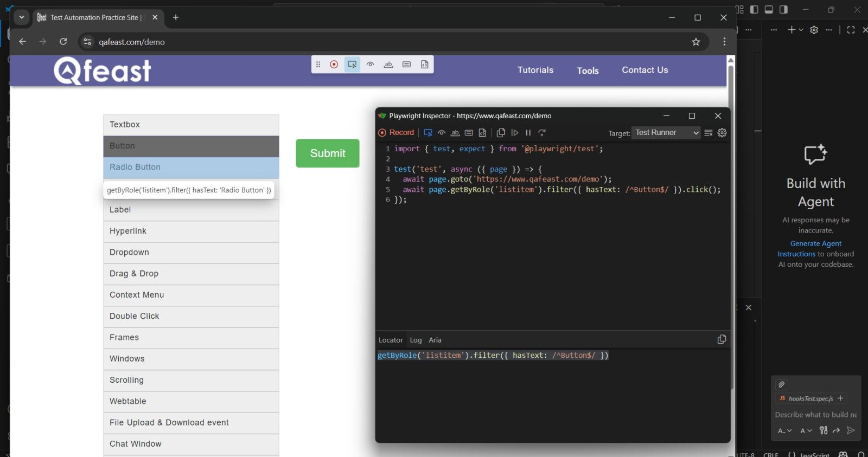Screen dimensions: 868x457
Task: Toggle Record button in Playwright Inspector
Action: tap(397, 133)
